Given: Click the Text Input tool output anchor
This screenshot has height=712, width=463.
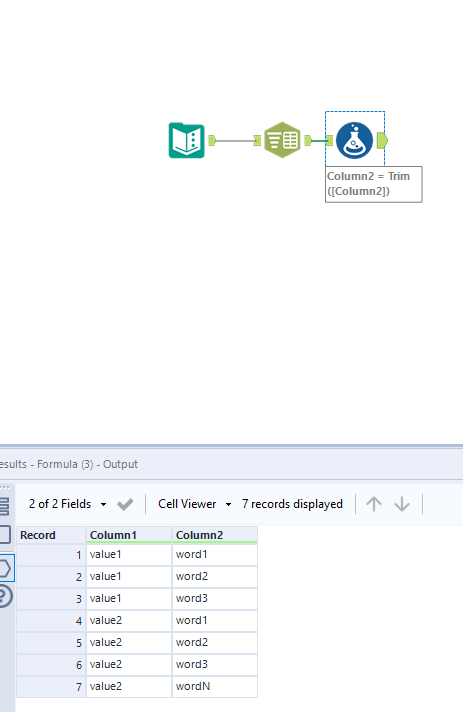Looking at the screenshot, I should pyautogui.click(x=212, y=140).
